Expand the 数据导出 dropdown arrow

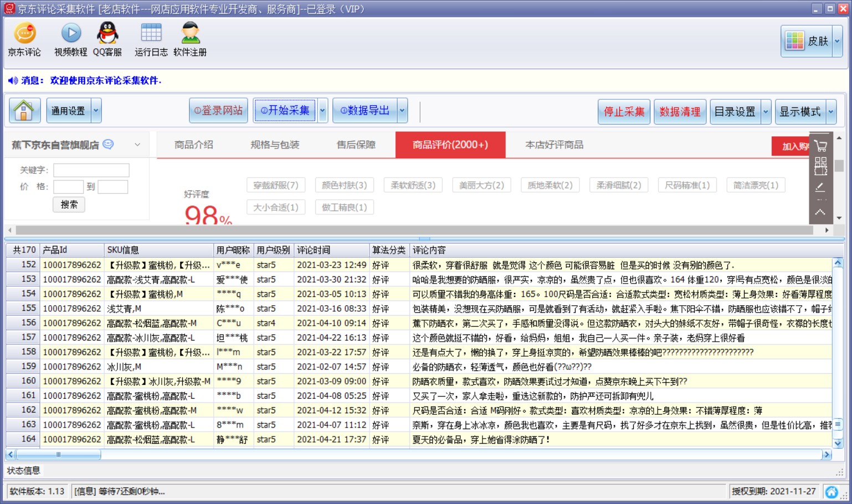point(402,111)
